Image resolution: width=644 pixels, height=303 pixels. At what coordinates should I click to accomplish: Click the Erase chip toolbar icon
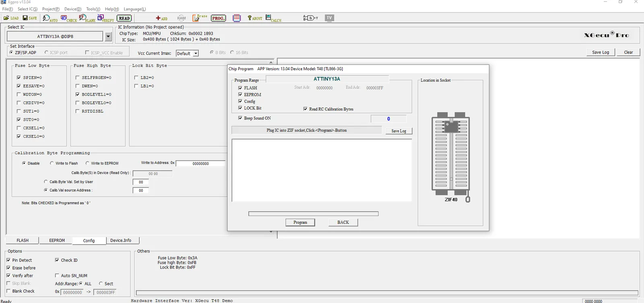pos(200,18)
